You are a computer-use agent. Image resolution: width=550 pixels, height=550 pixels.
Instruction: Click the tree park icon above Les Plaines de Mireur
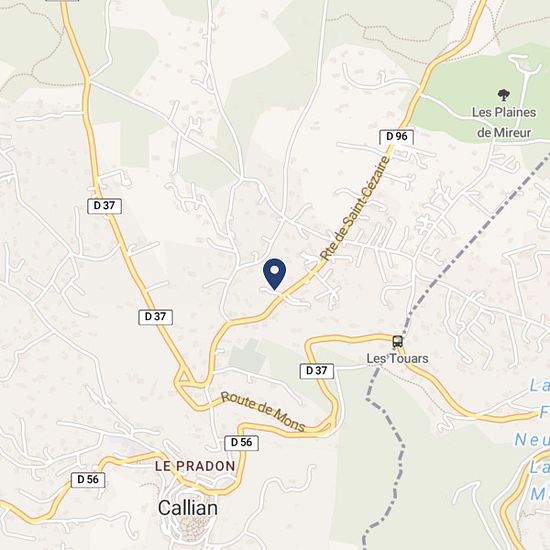point(504,95)
